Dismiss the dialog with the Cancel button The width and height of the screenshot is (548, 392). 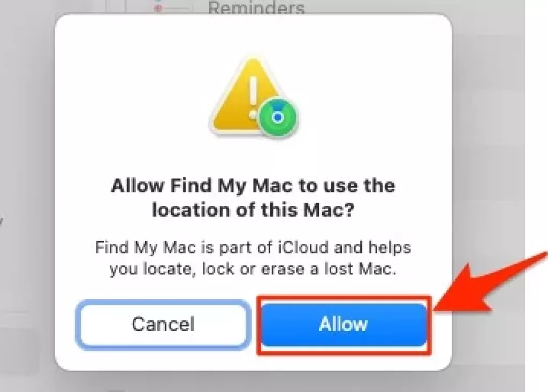tap(163, 325)
